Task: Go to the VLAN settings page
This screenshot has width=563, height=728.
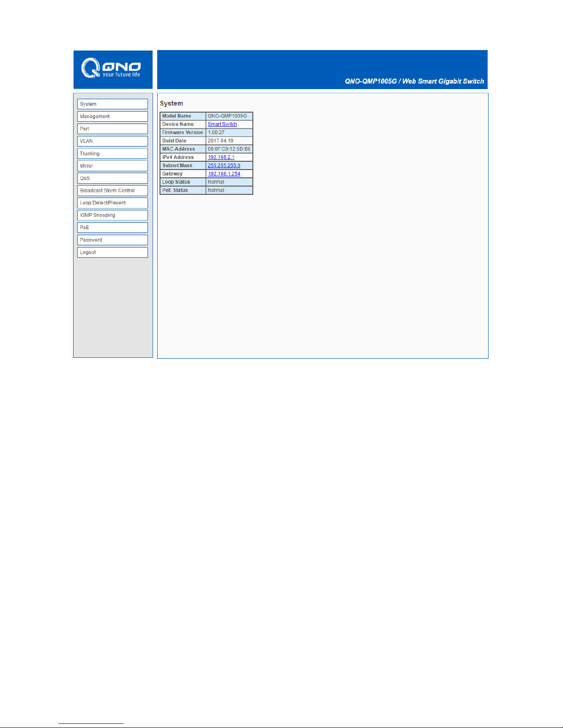Action: coord(112,141)
